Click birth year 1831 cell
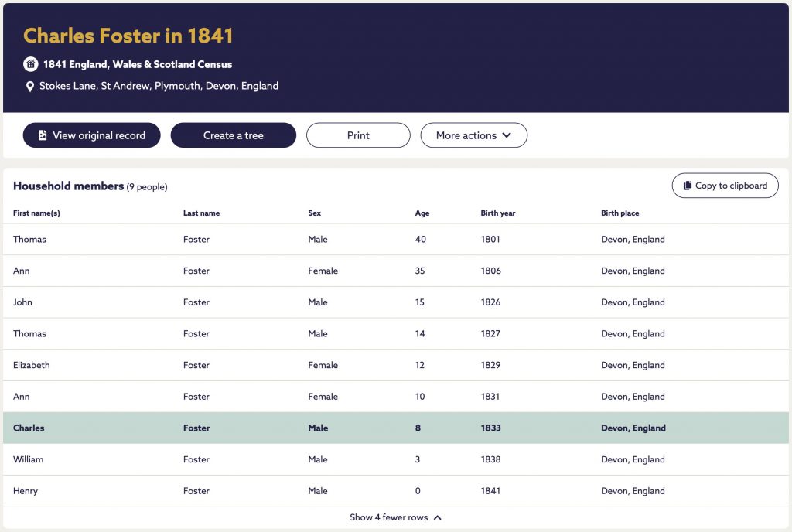Screen dimensions: 792x532 [x=490, y=396]
